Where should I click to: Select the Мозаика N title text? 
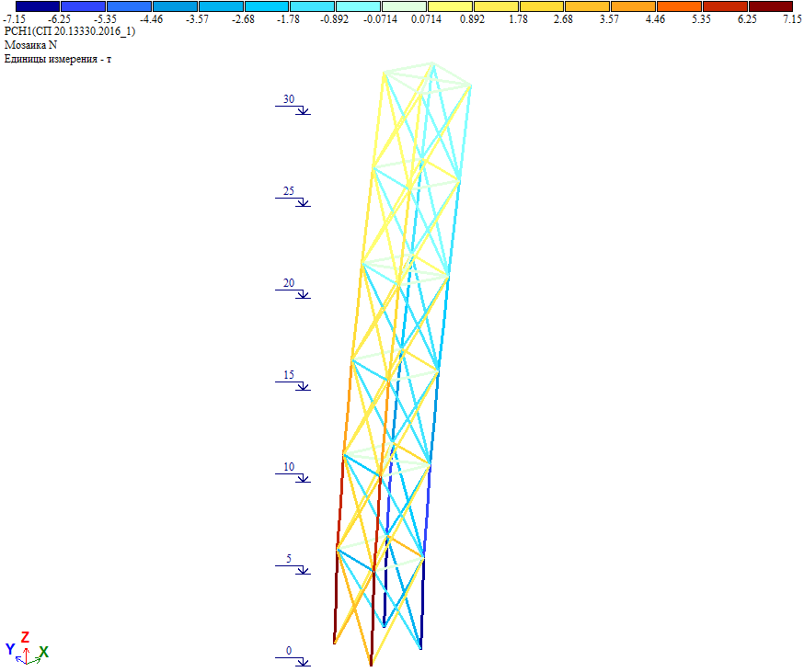(31, 45)
